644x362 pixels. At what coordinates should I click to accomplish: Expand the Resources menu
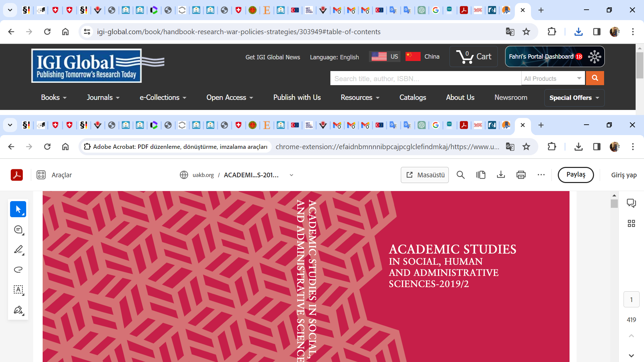[x=360, y=98]
